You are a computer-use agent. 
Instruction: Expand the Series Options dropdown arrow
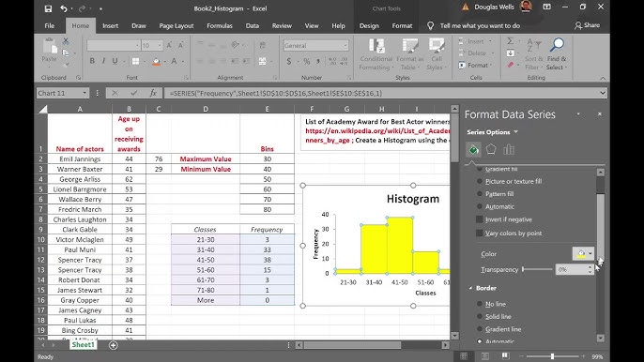point(516,132)
